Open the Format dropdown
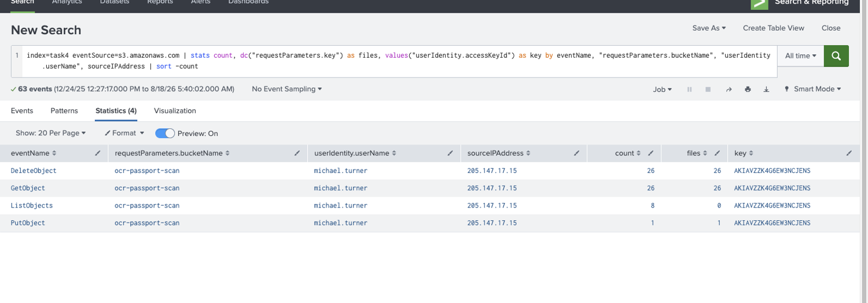The image size is (868, 303). click(x=124, y=133)
